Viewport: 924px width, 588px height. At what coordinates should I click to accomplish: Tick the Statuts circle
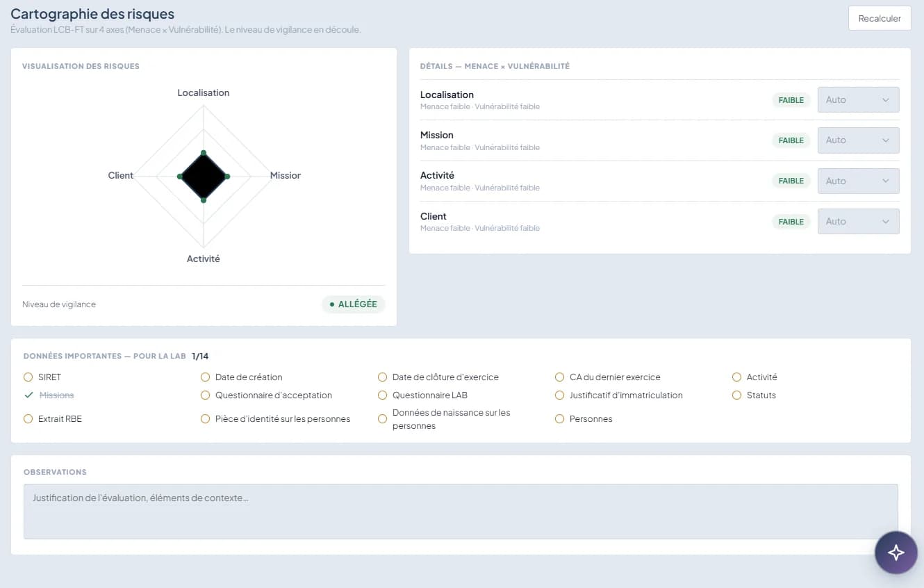coord(736,395)
